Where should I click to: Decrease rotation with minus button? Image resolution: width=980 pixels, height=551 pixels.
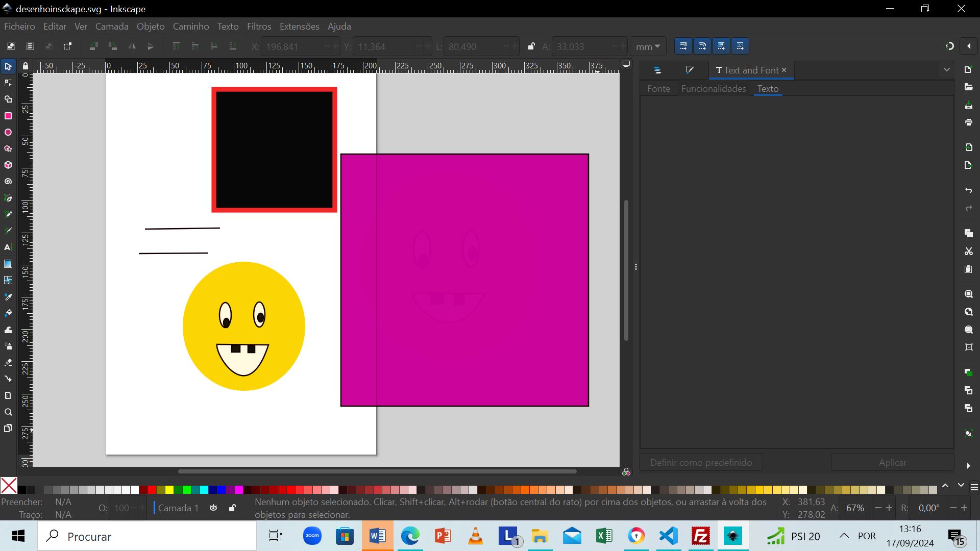click(953, 508)
